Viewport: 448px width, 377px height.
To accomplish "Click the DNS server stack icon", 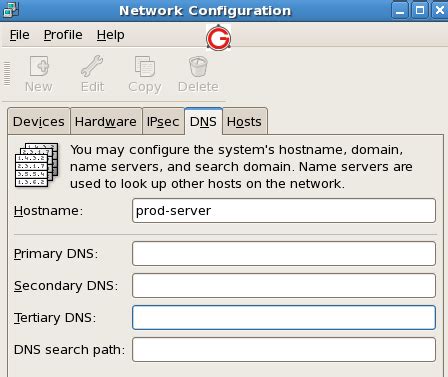I will click(36, 165).
